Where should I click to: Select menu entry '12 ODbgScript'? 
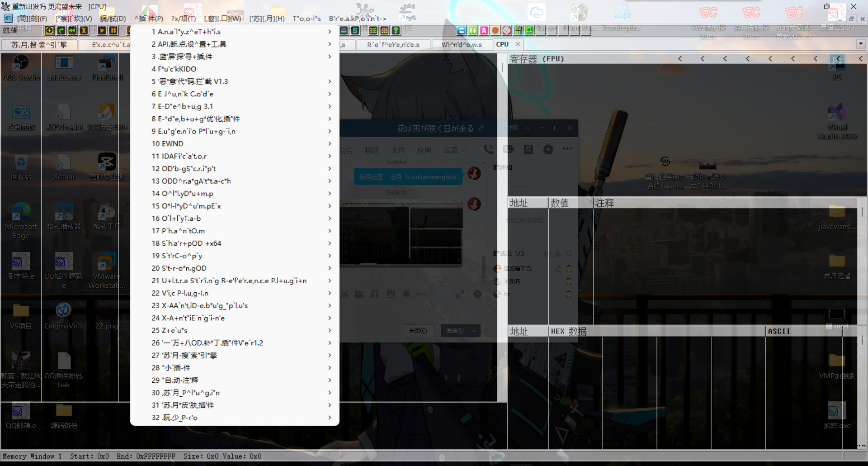tap(234, 168)
